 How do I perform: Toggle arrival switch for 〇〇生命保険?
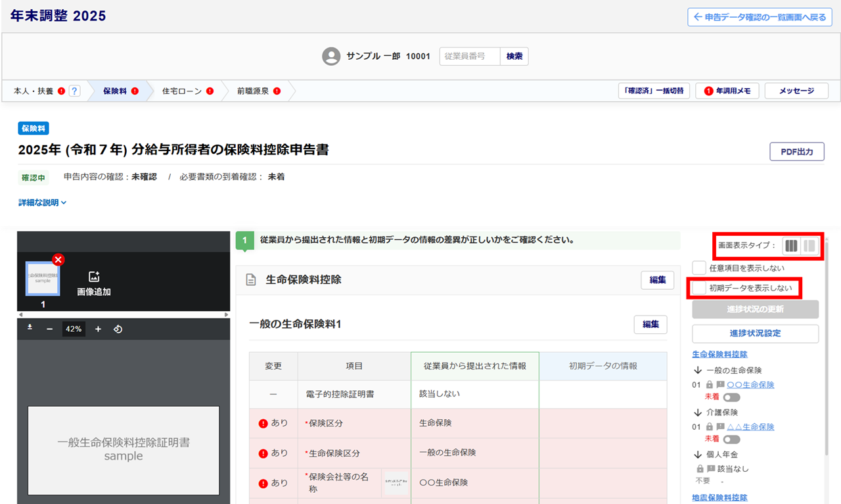(x=731, y=398)
